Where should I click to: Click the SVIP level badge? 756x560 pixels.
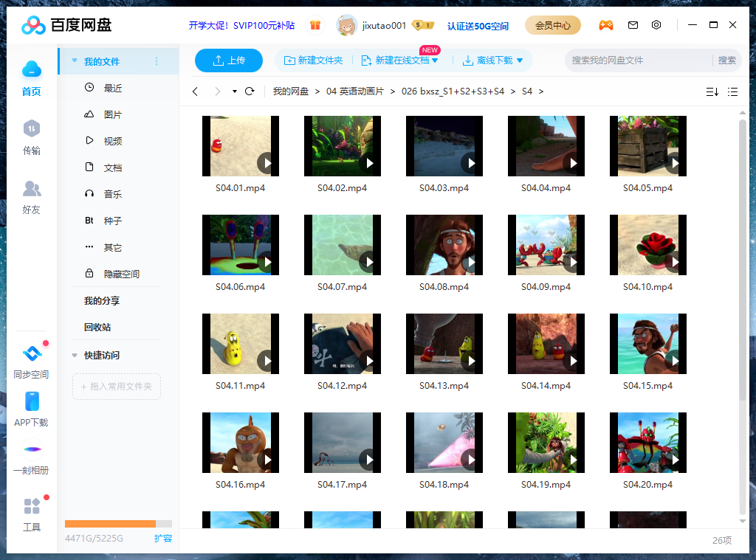click(x=423, y=25)
